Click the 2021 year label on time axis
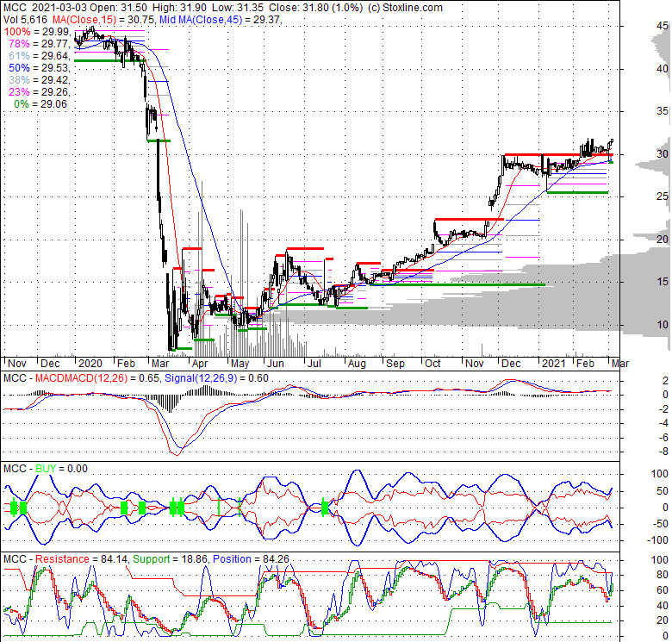Image resolution: width=672 pixels, height=642 pixels. point(554,364)
